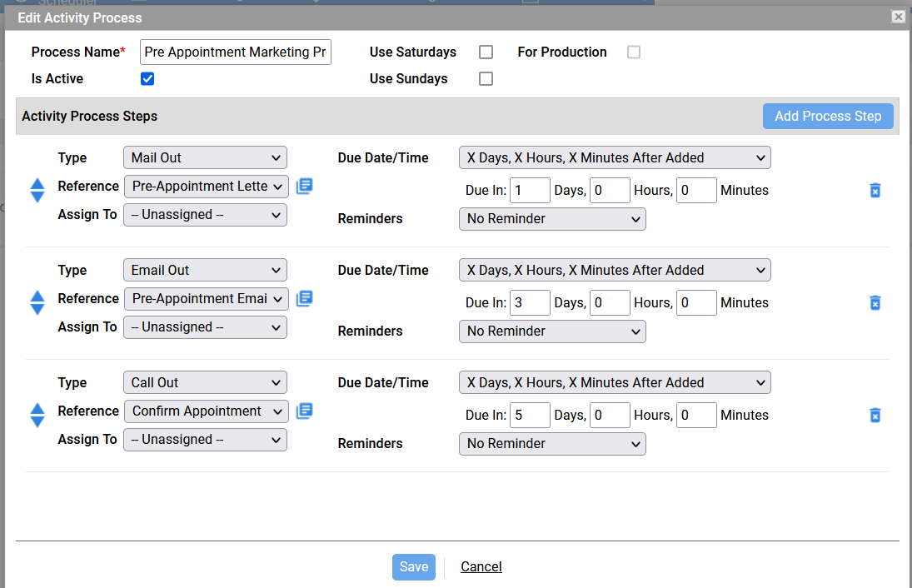
Task: Click the Add Process Step button
Action: [x=828, y=117]
